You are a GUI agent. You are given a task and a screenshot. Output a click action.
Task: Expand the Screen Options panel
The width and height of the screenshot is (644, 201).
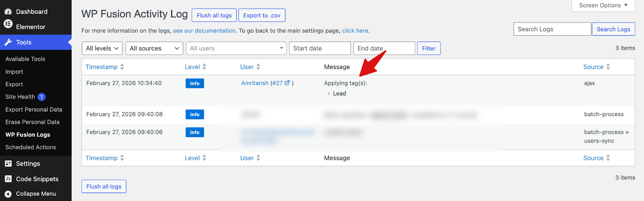coord(603,5)
